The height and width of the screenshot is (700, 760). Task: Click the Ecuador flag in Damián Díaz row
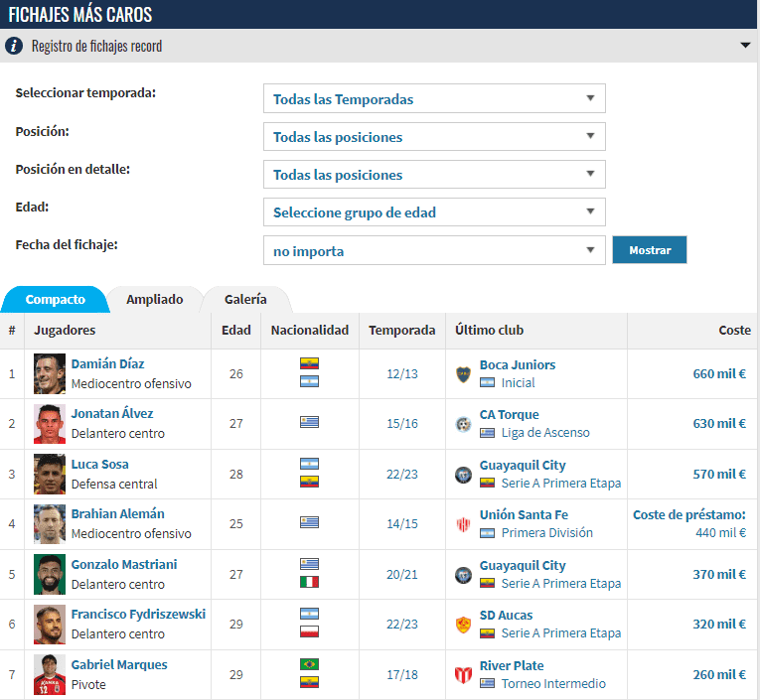pos(309,363)
